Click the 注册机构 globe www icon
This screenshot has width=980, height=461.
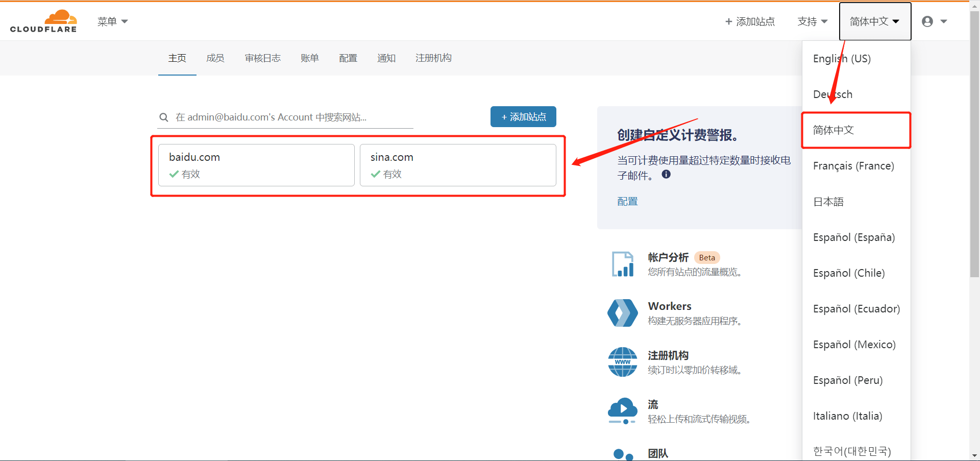(623, 362)
